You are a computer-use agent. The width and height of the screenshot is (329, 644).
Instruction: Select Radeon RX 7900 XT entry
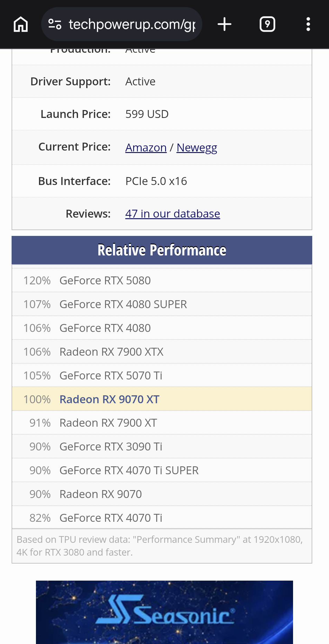pyautogui.click(x=162, y=423)
